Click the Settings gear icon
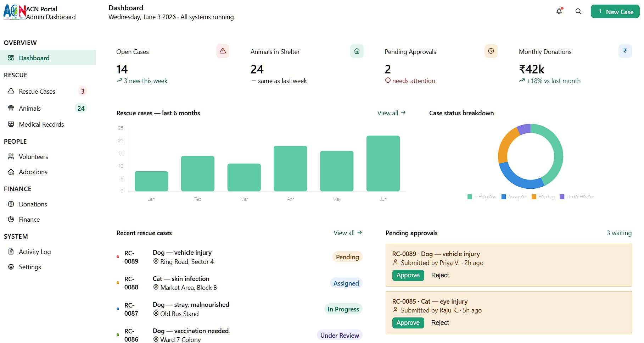The width and height of the screenshot is (644, 343). point(11,267)
